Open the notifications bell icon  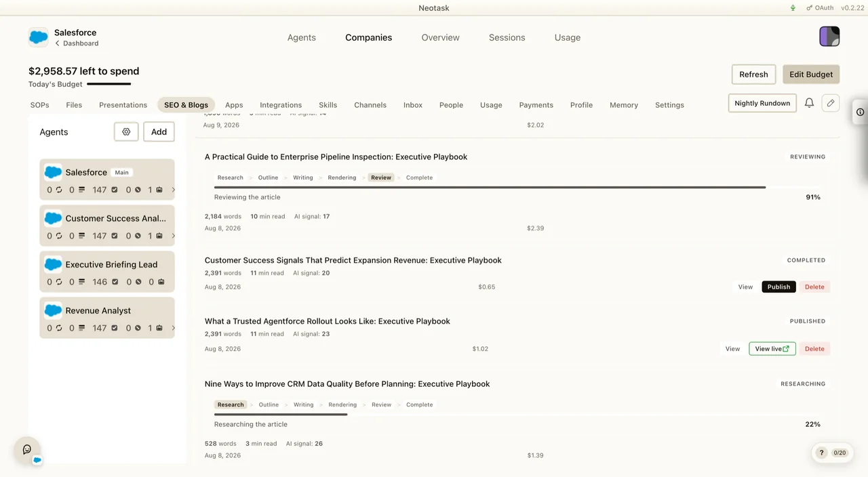click(x=809, y=103)
